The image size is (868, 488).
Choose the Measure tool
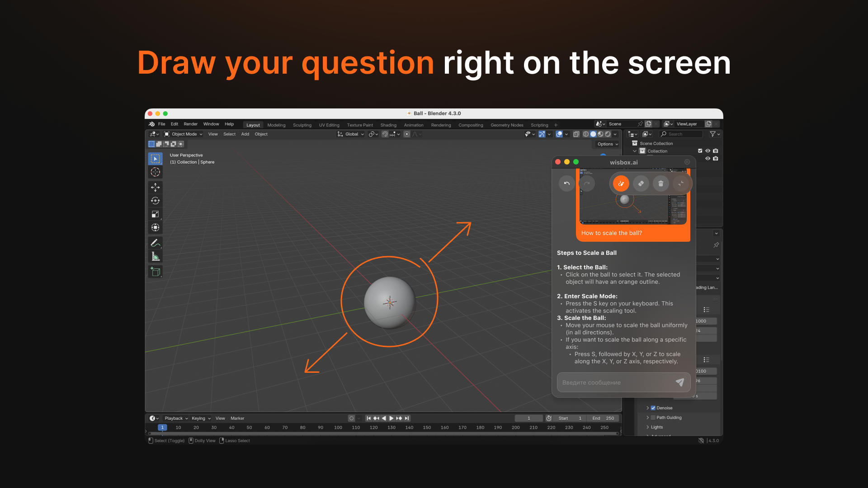click(155, 257)
